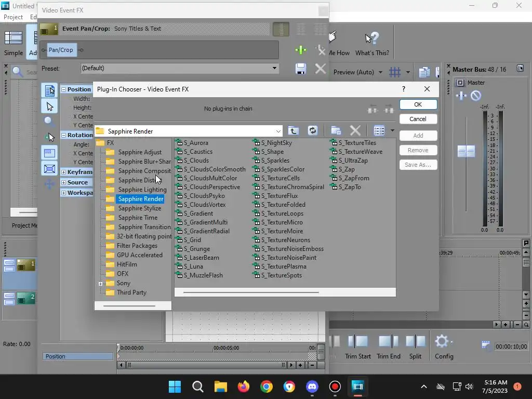
Task: Select the GPU Accelerated folder
Action: point(139,255)
